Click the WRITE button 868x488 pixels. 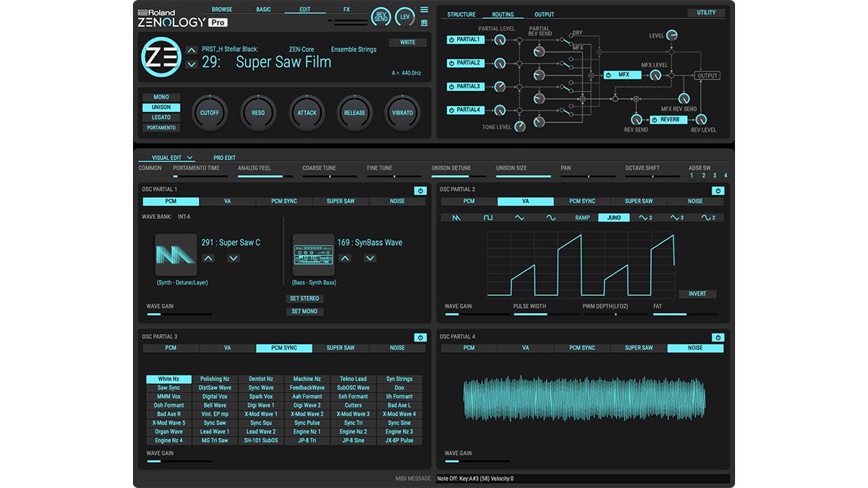click(407, 42)
